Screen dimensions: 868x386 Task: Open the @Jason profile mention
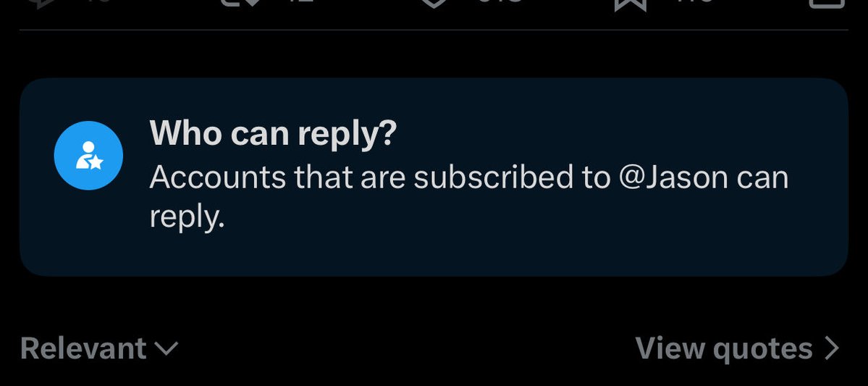pos(675,177)
